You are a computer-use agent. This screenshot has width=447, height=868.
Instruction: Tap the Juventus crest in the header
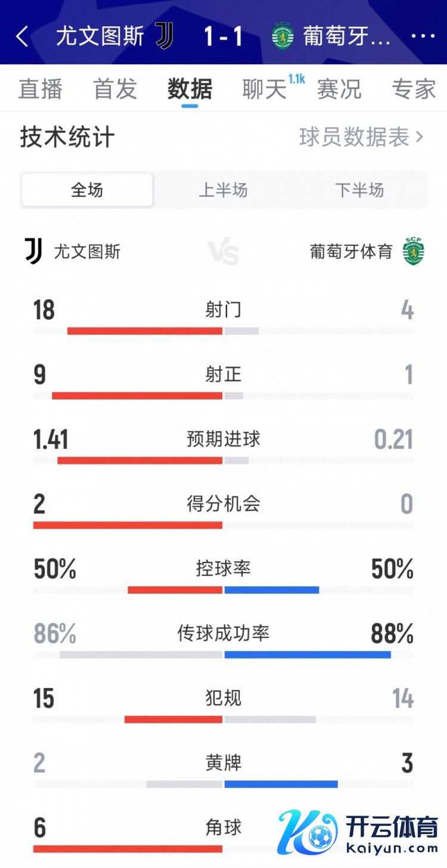(x=164, y=36)
